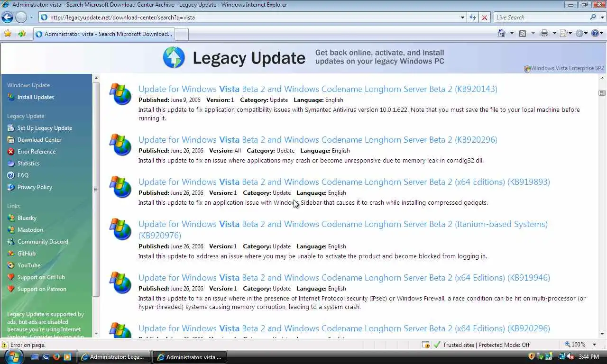Open the Itanium-based Systems KB920976 update
Viewport: 607px width, 364px height.
pyautogui.click(x=343, y=230)
